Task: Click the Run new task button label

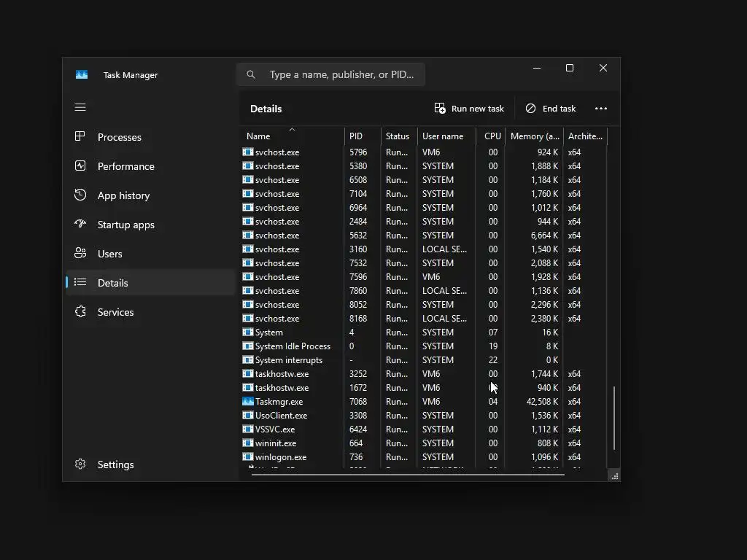Action: pos(477,109)
